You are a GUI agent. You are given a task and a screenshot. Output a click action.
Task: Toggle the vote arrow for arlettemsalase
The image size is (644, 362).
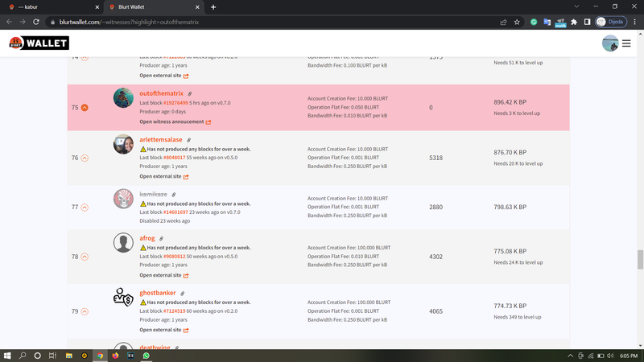[85, 158]
